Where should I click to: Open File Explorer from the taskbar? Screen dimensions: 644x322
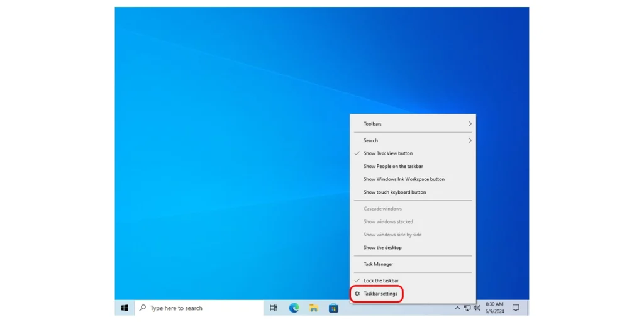click(x=314, y=308)
